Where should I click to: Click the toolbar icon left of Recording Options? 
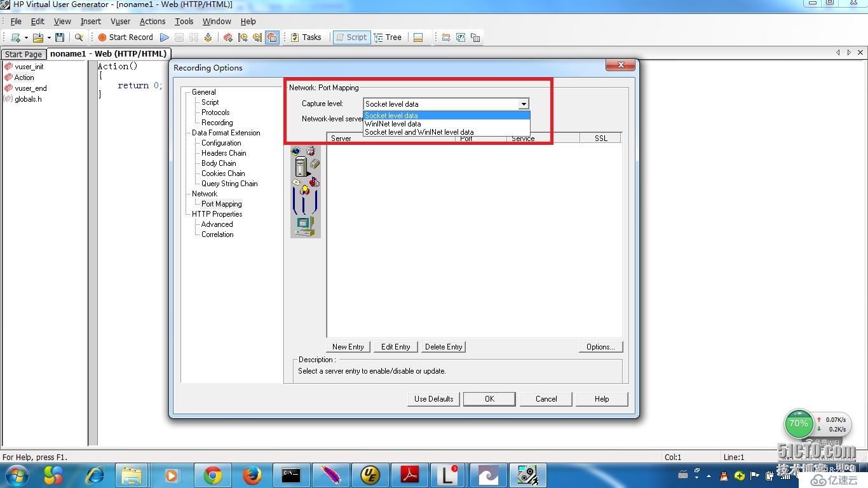point(257,37)
